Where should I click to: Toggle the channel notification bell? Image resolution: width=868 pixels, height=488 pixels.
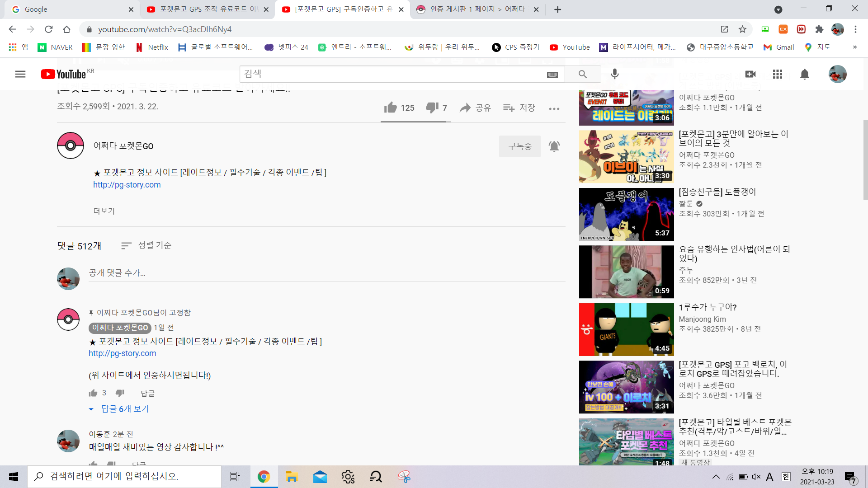tap(554, 146)
